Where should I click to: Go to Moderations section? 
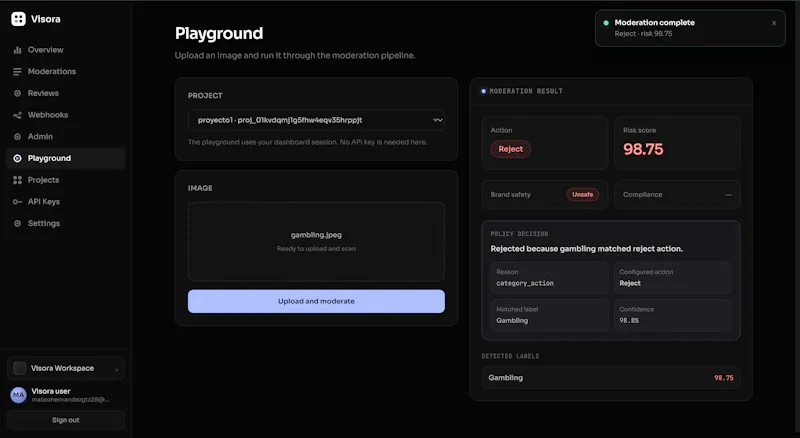click(65, 71)
